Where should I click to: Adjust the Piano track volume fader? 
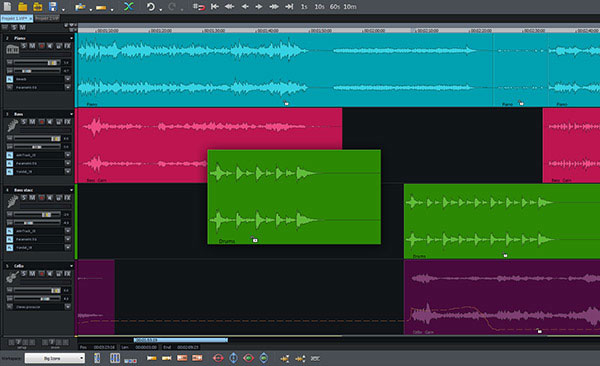pyautogui.click(x=52, y=62)
